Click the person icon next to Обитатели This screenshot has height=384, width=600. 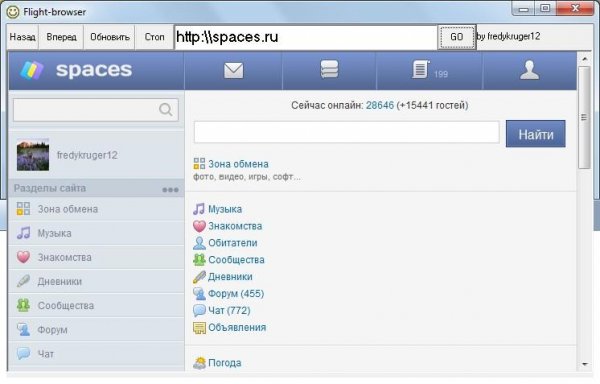pyautogui.click(x=199, y=243)
